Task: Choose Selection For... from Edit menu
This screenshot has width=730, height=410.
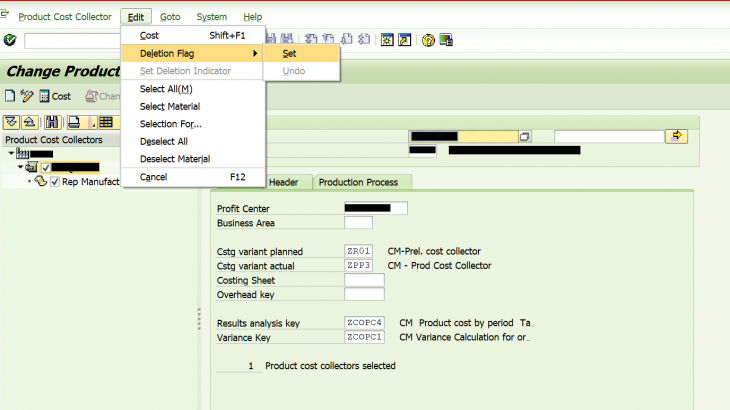Action: (x=193, y=124)
